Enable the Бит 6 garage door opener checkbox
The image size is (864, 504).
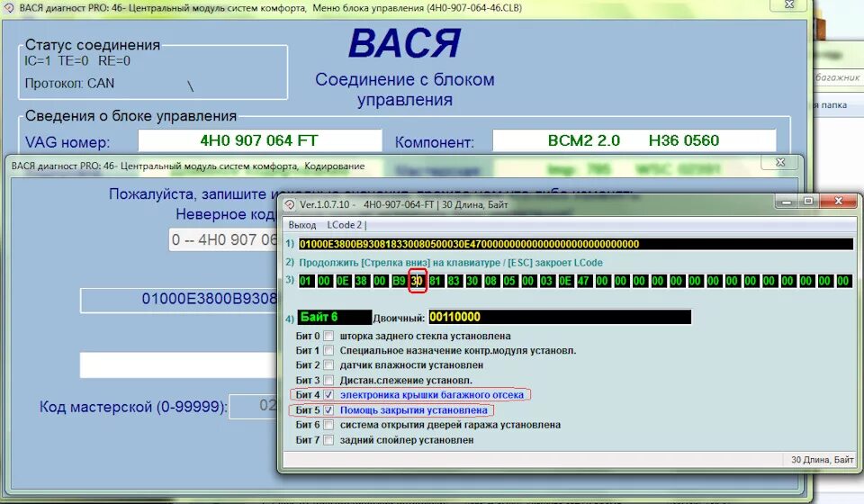pyautogui.click(x=328, y=425)
